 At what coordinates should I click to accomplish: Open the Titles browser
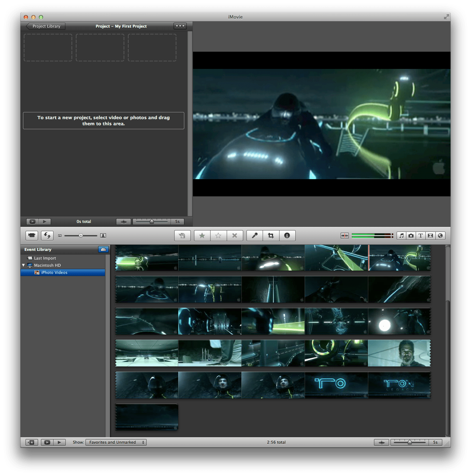[420, 235]
